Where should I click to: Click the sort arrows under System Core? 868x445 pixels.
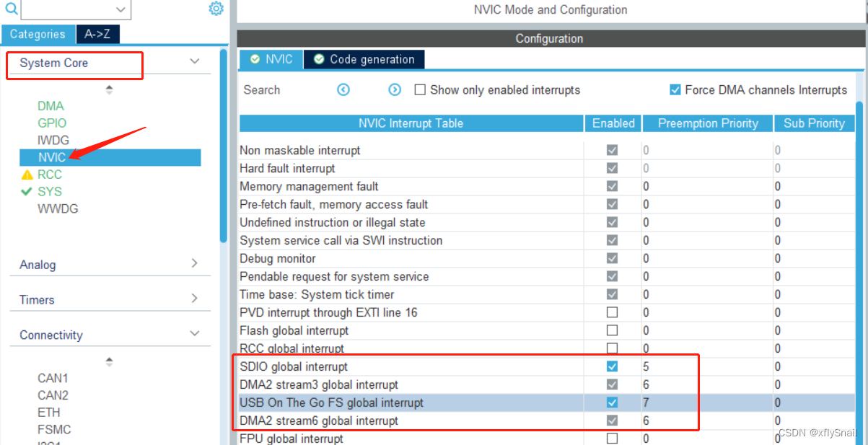tap(109, 89)
